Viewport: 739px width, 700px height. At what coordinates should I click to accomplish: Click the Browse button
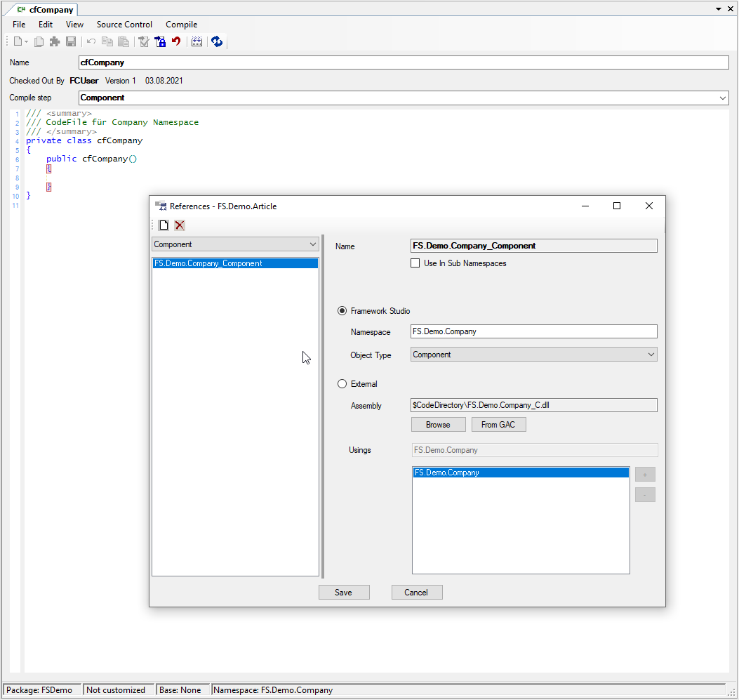coord(439,425)
